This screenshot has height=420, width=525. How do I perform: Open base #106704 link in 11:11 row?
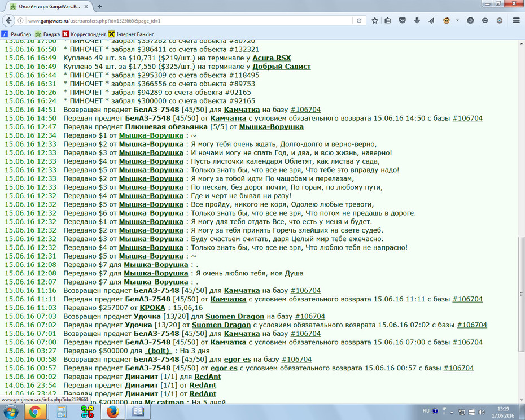[x=467, y=299]
